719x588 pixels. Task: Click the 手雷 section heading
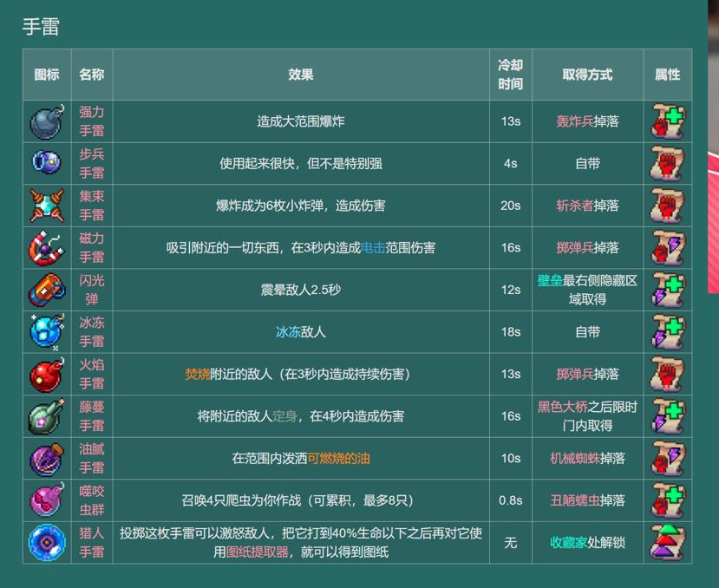[41, 26]
